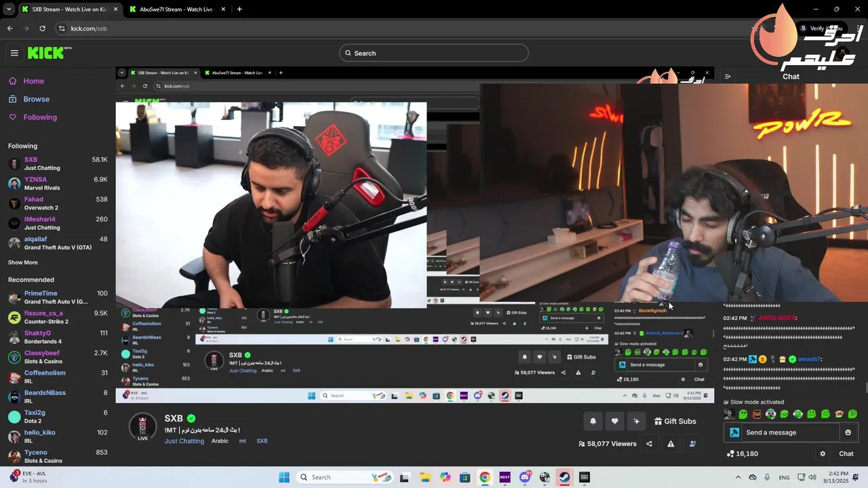The height and width of the screenshot is (488, 868).
Task: Send message with the Chat button
Action: (x=846, y=454)
